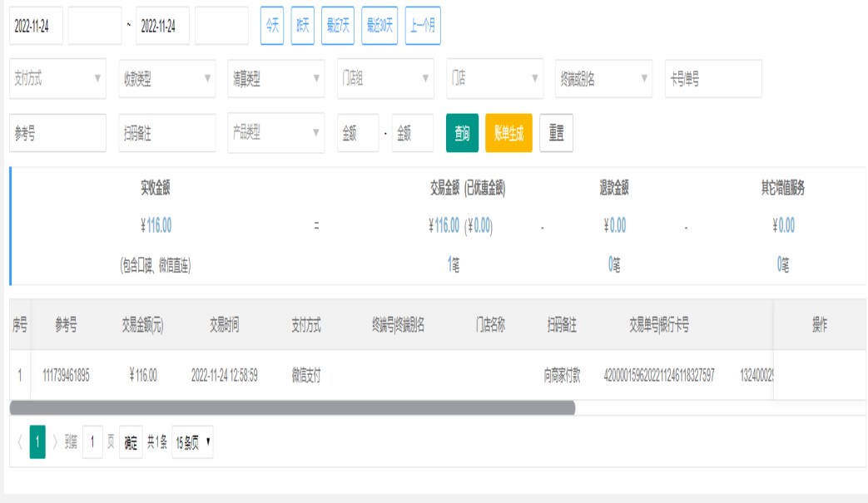The width and height of the screenshot is (868, 503).
Task: Open the 清算类型 dropdown
Action: coord(275,78)
